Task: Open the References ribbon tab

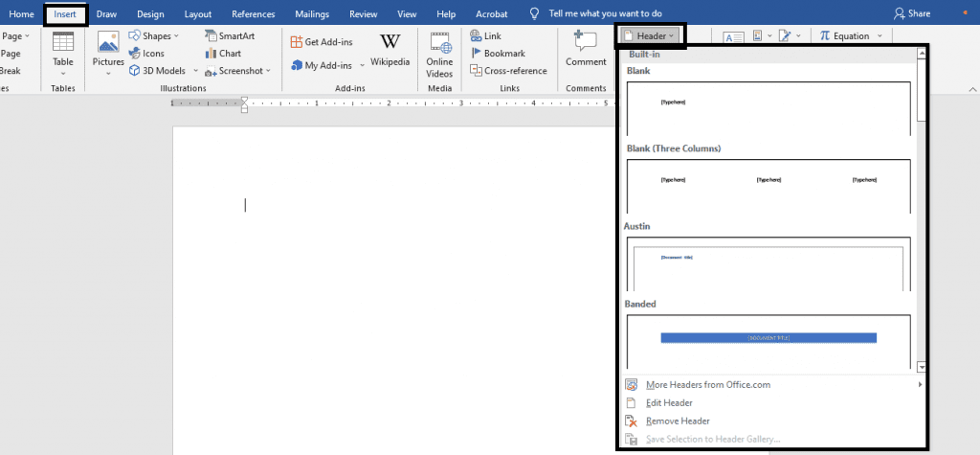Action: pos(253,14)
